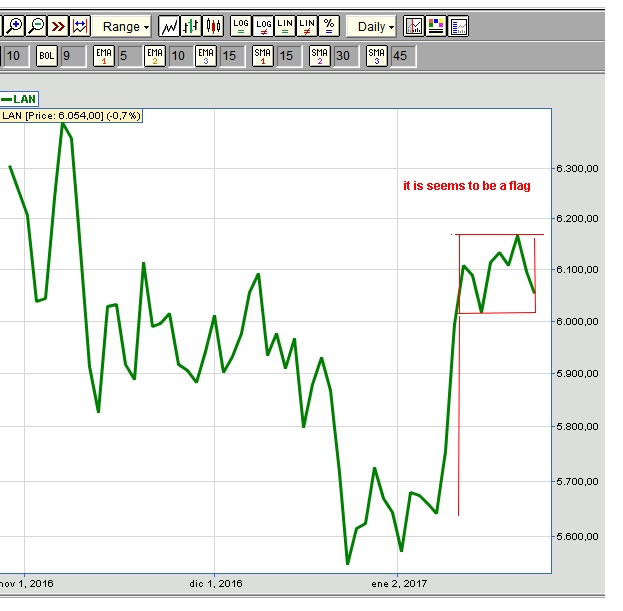Click the fit-range horizontal arrows chart icon

[80, 26]
